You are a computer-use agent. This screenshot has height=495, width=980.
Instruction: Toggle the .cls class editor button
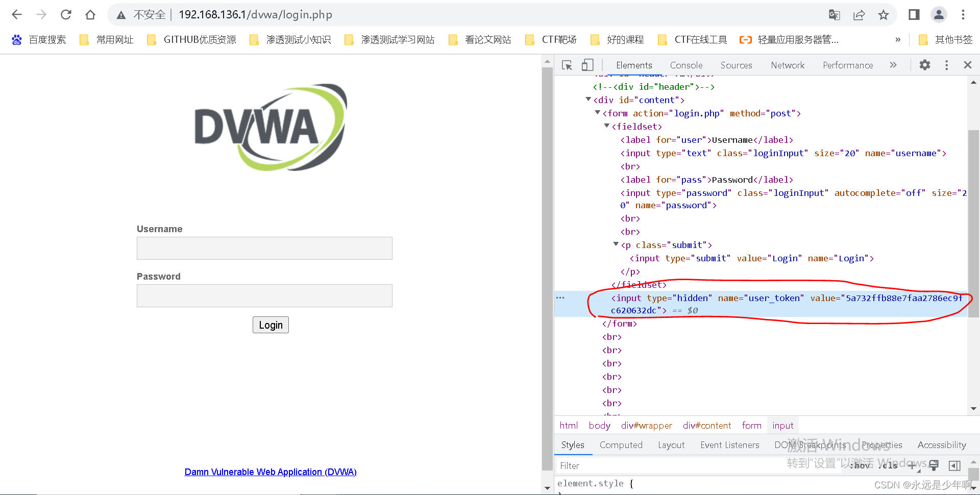pyautogui.click(x=889, y=465)
